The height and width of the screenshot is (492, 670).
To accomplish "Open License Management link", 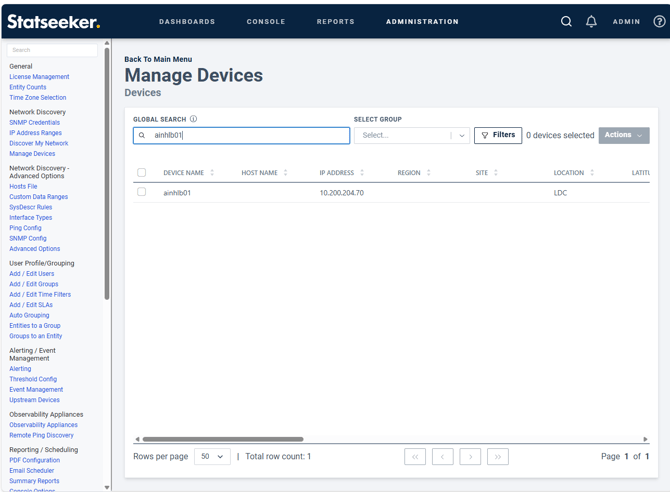I will coord(39,77).
